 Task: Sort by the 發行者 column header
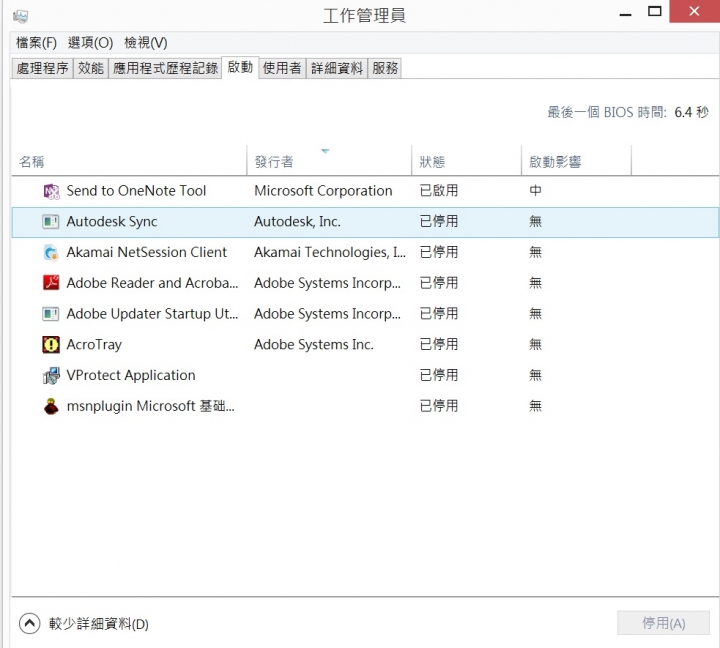click(x=329, y=161)
